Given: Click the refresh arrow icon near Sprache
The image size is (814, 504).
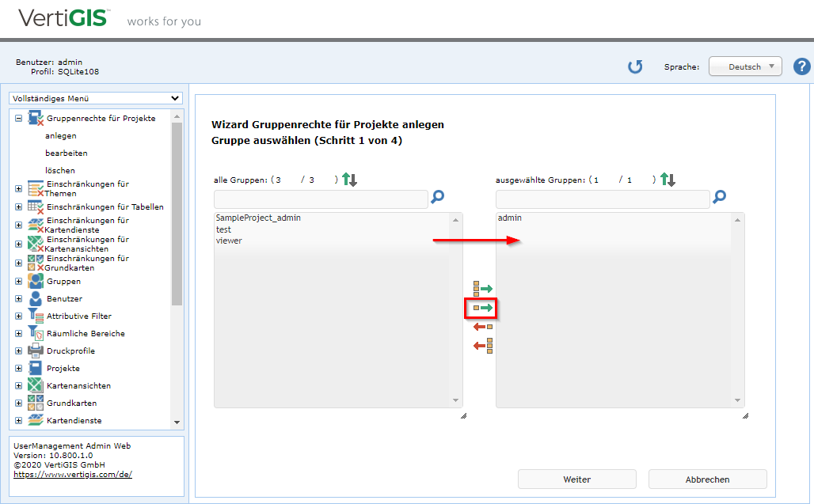Looking at the screenshot, I should click(635, 66).
